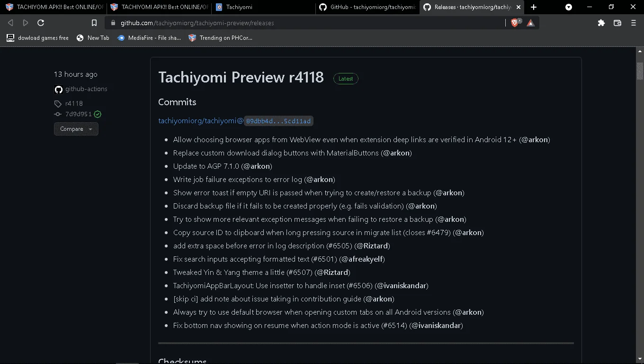644x364 pixels.
Task: Open @arkon on error log line
Action: (x=320, y=180)
